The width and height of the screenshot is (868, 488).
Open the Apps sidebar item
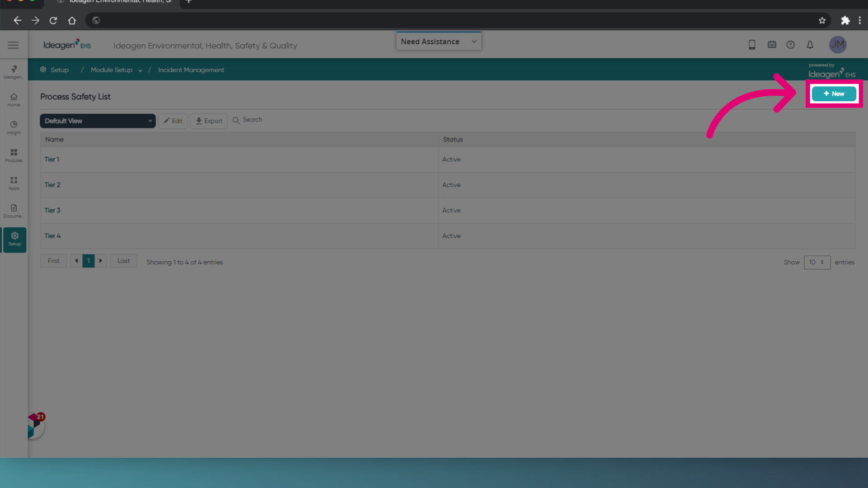(x=14, y=183)
